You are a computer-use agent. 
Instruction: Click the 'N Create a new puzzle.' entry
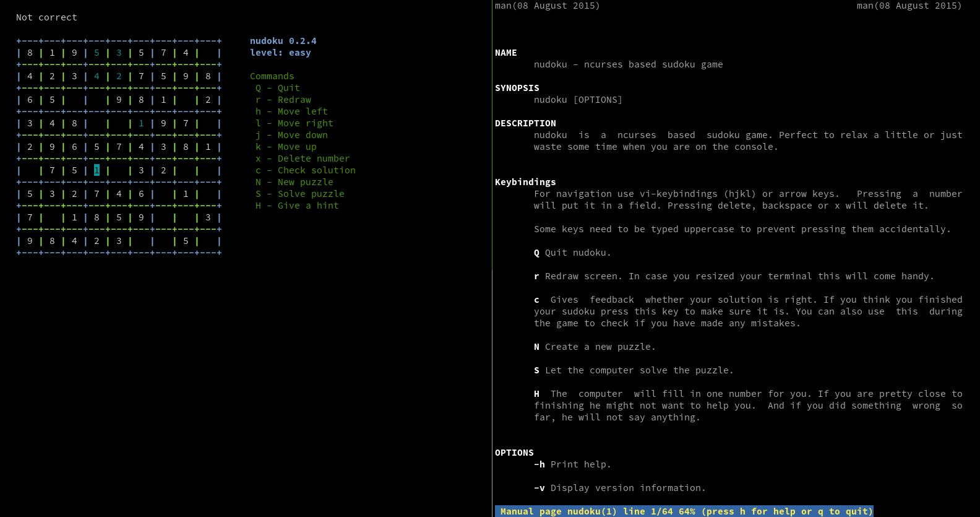coord(595,347)
